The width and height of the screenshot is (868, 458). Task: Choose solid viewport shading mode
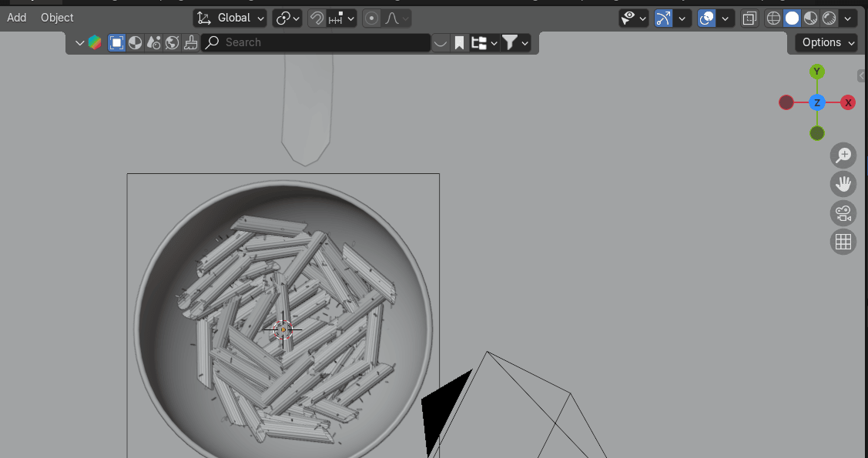click(x=792, y=18)
